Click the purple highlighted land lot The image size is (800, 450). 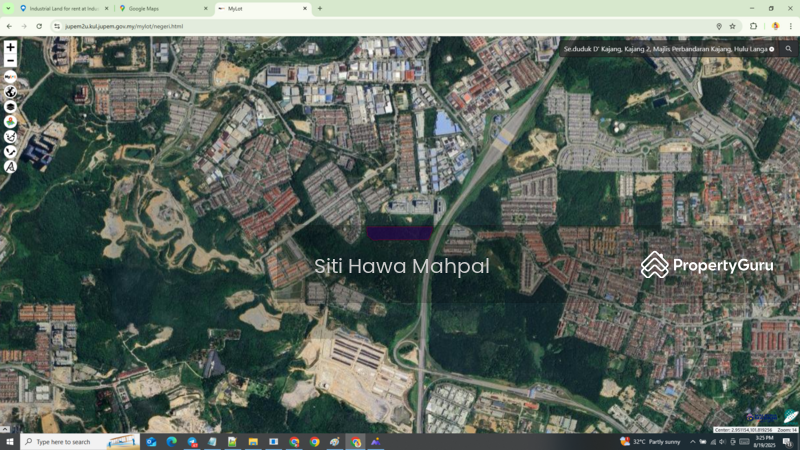coord(399,233)
